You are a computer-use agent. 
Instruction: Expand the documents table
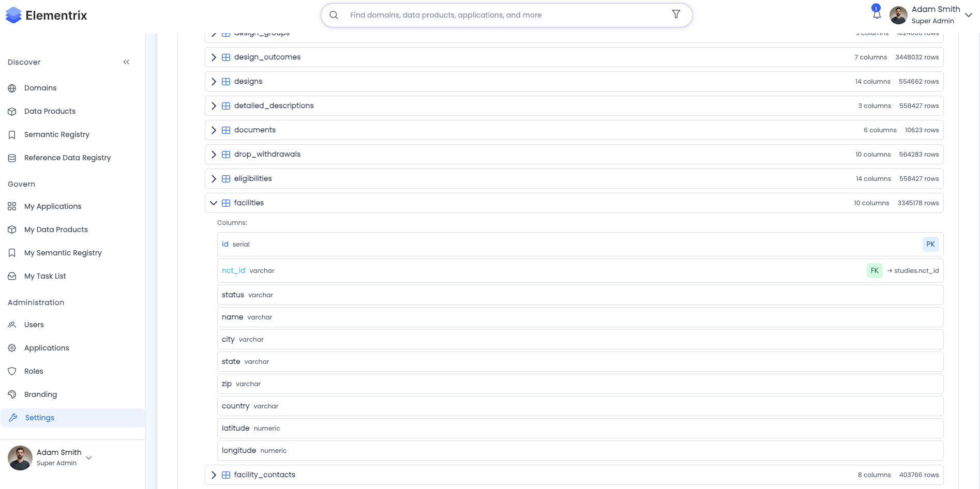[x=214, y=130]
